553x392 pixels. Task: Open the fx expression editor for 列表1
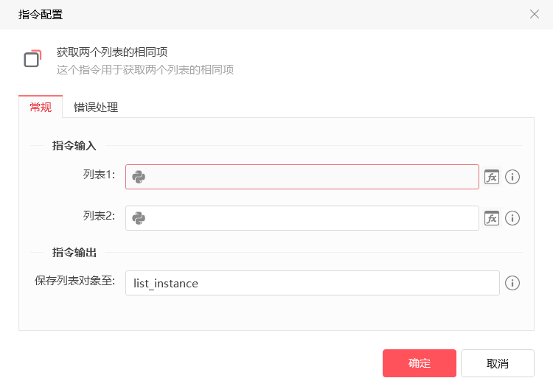click(492, 177)
